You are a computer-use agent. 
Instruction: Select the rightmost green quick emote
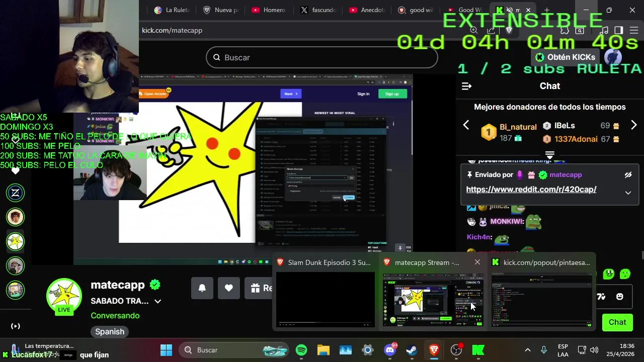[625, 274]
